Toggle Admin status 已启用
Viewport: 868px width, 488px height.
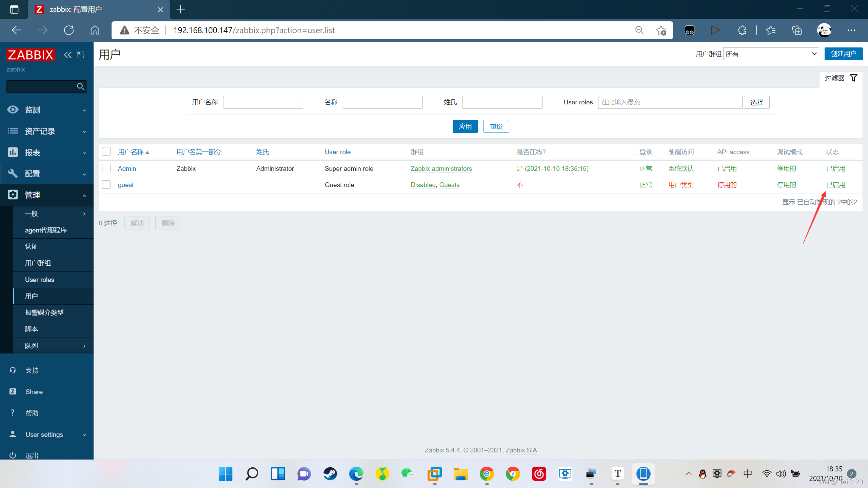(x=835, y=168)
